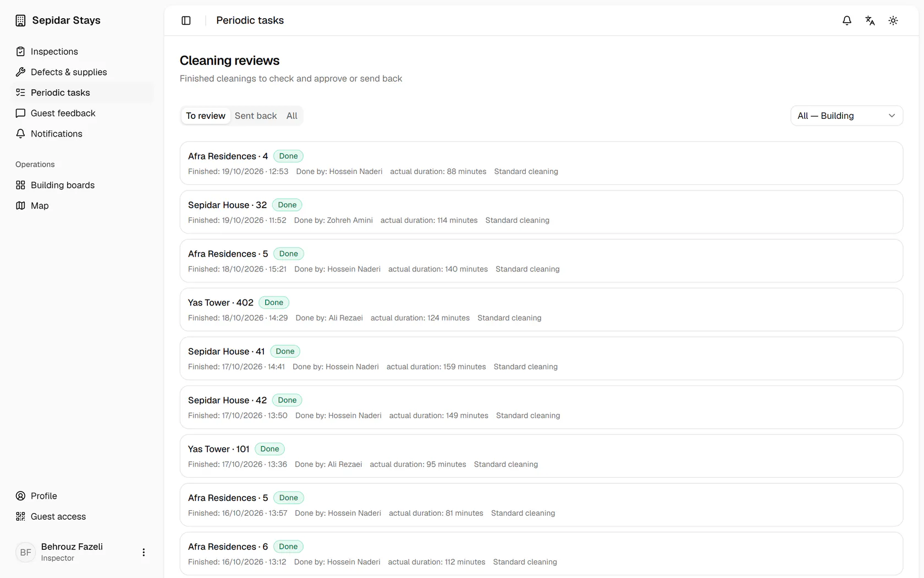Viewport: 924px width, 578px height.
Task: Select the All tab
Action: (292, 116)
